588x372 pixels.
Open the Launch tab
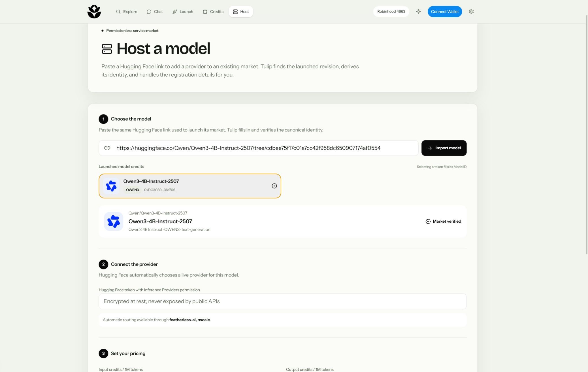pyautogui.click(x=183, y=12)
